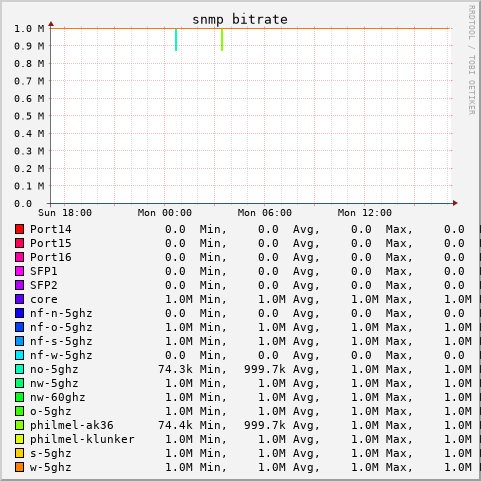The width and height of the screenshot is (481, 481).
Task: Click the green philmel-ak36 dip spike in graph
Action: 222,40
